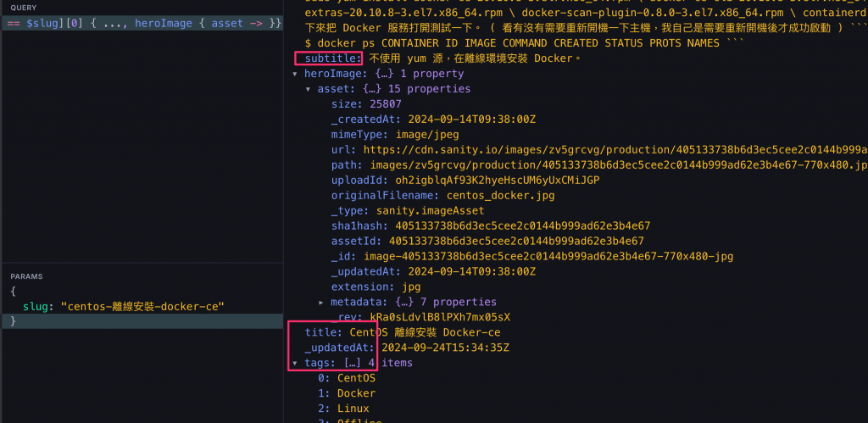Expand the metadata 7 properties node
This screenshot has width=868, height=423.
[321, 303]
